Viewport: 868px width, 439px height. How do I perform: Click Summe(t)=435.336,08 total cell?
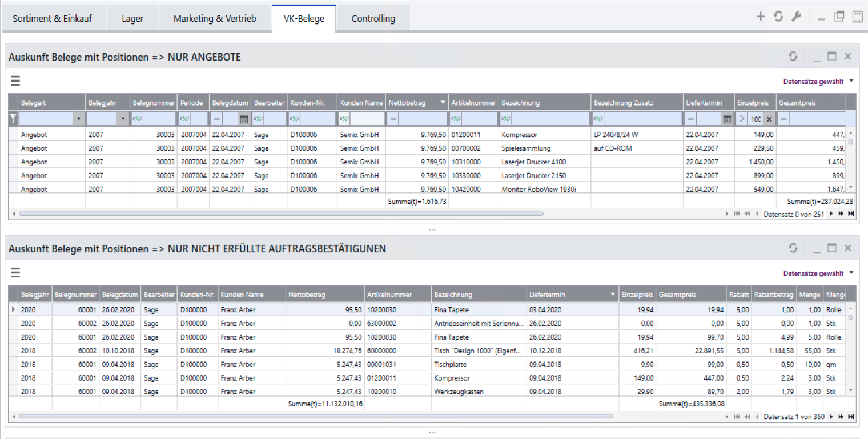[x=691, y=404]
